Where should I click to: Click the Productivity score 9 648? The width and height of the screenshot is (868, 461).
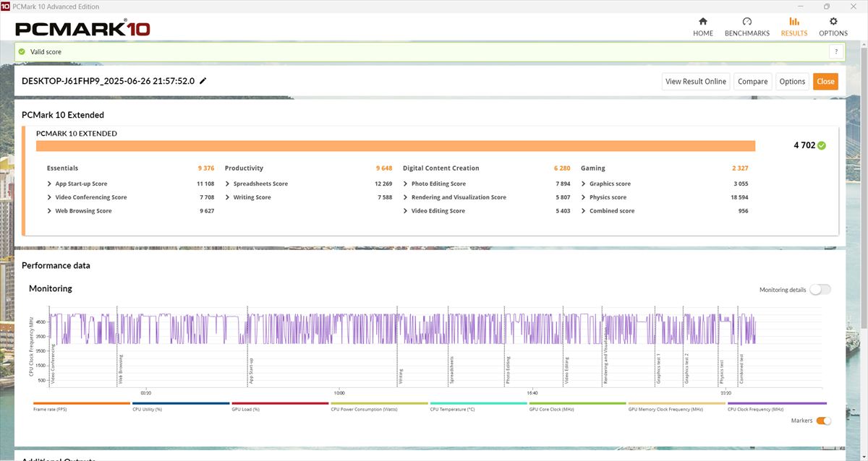point(384,168)
